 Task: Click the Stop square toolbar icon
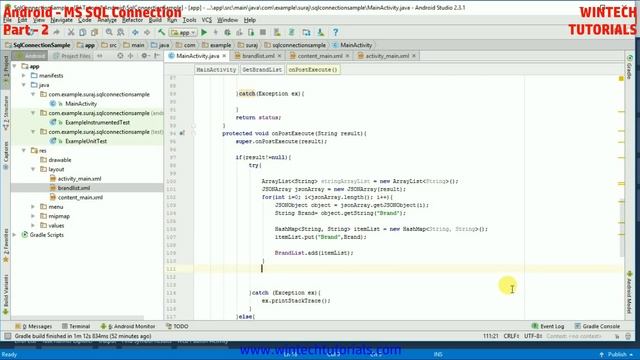point(263,32)
